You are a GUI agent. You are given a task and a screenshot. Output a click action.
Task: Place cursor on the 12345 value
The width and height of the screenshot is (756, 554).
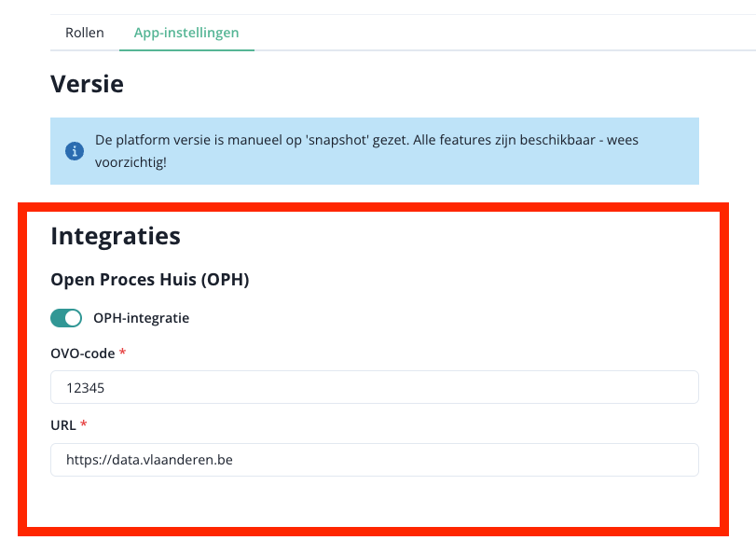point(85,387)
